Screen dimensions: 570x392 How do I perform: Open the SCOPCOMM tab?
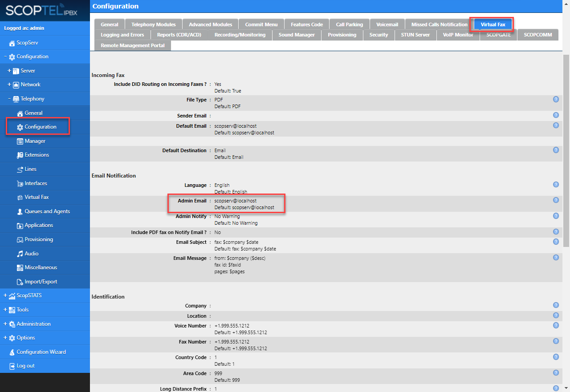pos(538,35)
